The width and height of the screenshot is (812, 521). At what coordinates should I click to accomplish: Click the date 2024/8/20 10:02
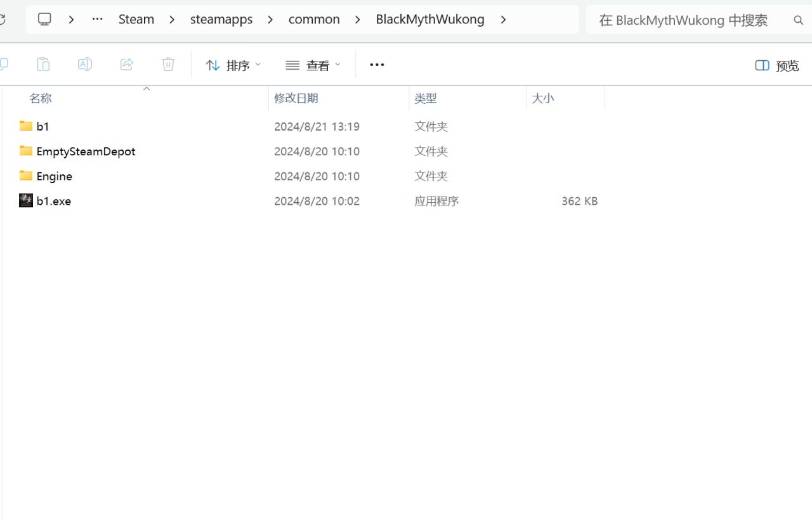317,201
